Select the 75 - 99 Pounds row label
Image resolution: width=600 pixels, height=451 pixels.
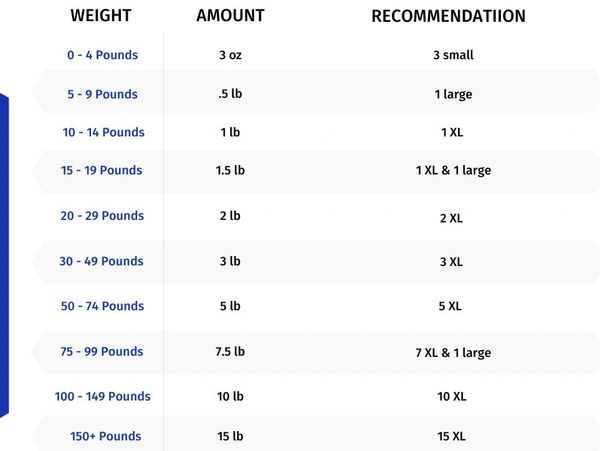102,352
